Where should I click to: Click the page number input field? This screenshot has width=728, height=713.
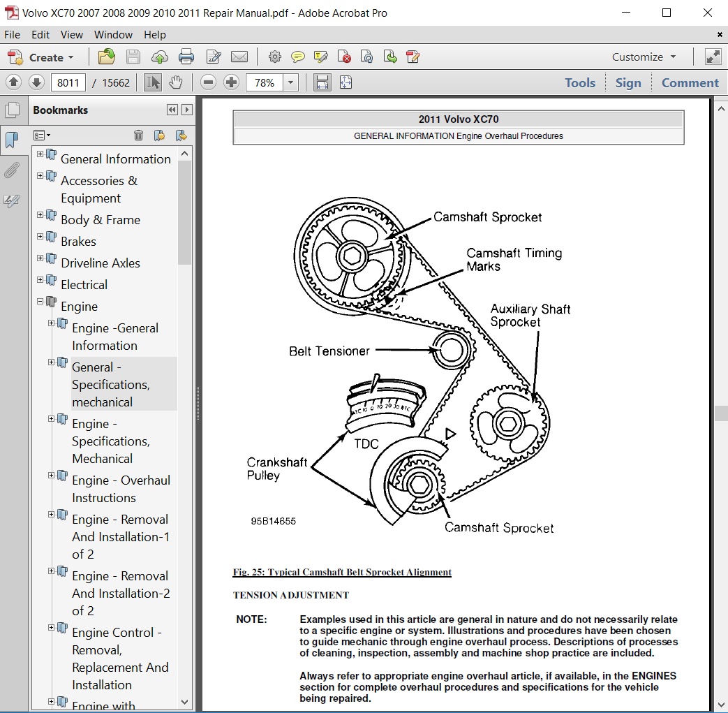pos(68,82)
